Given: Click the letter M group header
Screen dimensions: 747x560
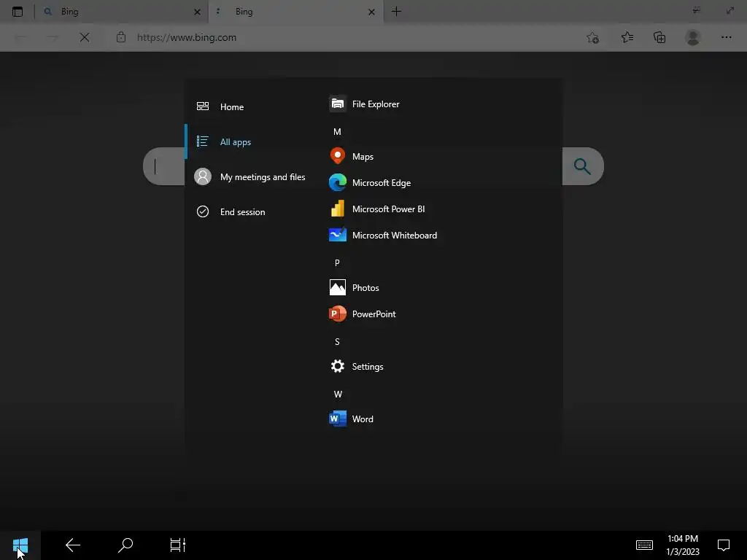Looking at the screenshot, I should click(337, 131).
